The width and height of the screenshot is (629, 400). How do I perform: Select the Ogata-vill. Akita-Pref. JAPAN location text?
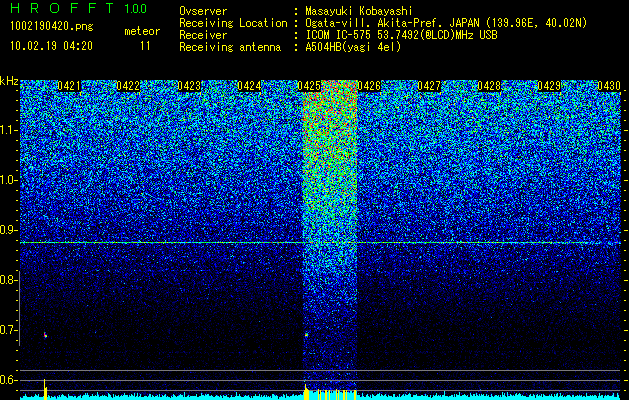click(446, 23)
